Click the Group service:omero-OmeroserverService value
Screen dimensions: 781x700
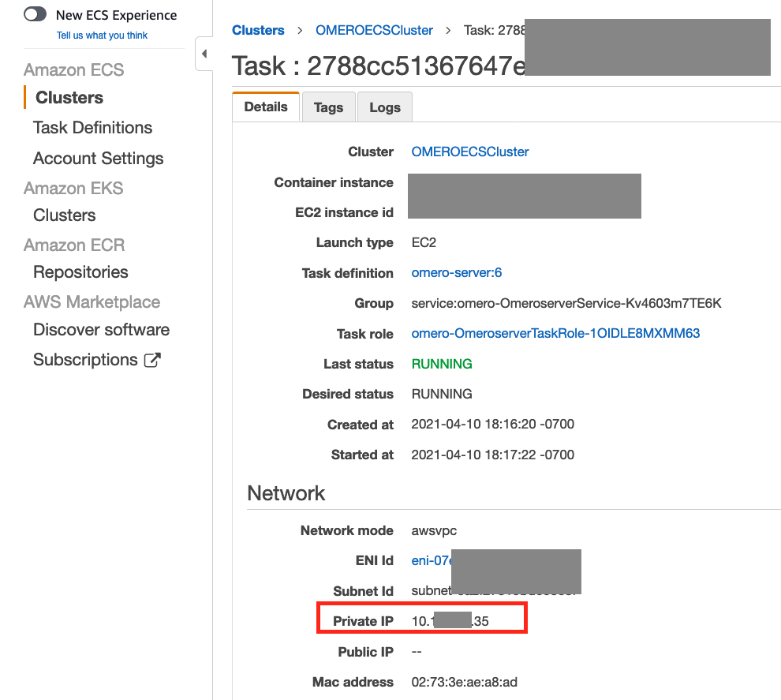pyautogui.click(x=566, y=303)
